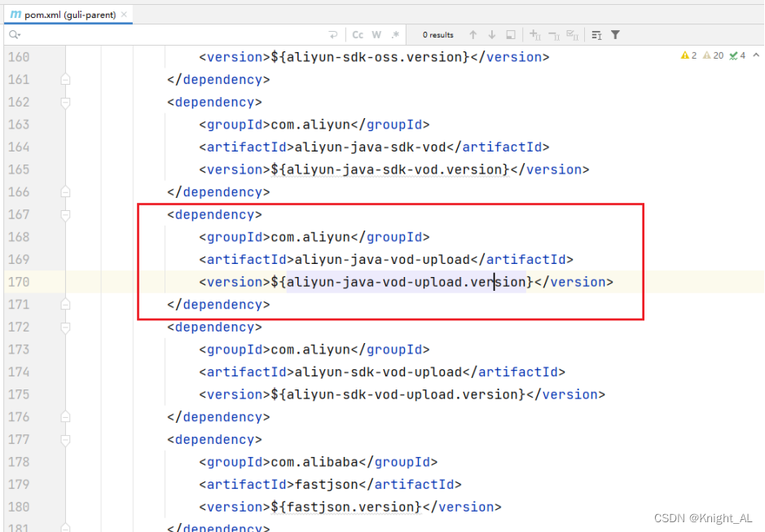The image size is (765, 532).
Task: Toggle Regex (.*) search option
Action: coord(395,35)
